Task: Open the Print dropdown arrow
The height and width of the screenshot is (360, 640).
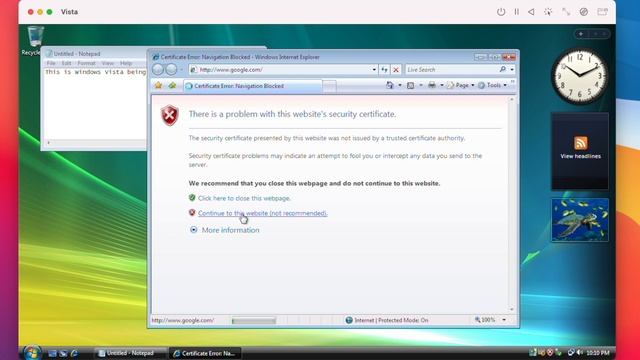Action: [442, 85]
